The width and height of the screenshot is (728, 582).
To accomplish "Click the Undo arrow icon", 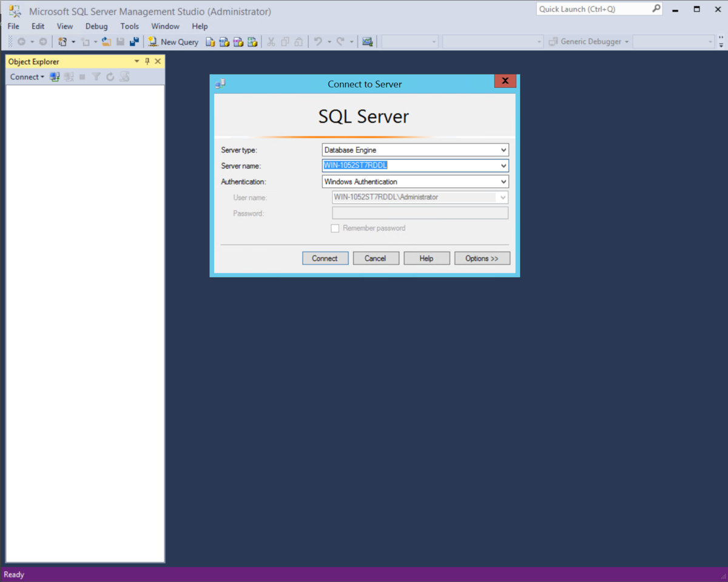I will 318,42.
